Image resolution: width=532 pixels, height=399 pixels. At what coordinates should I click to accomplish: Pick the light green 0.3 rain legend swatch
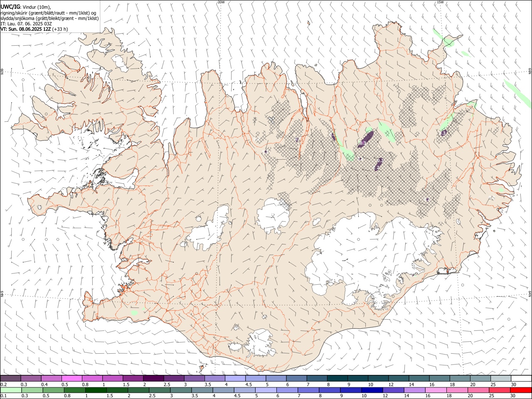32,390
